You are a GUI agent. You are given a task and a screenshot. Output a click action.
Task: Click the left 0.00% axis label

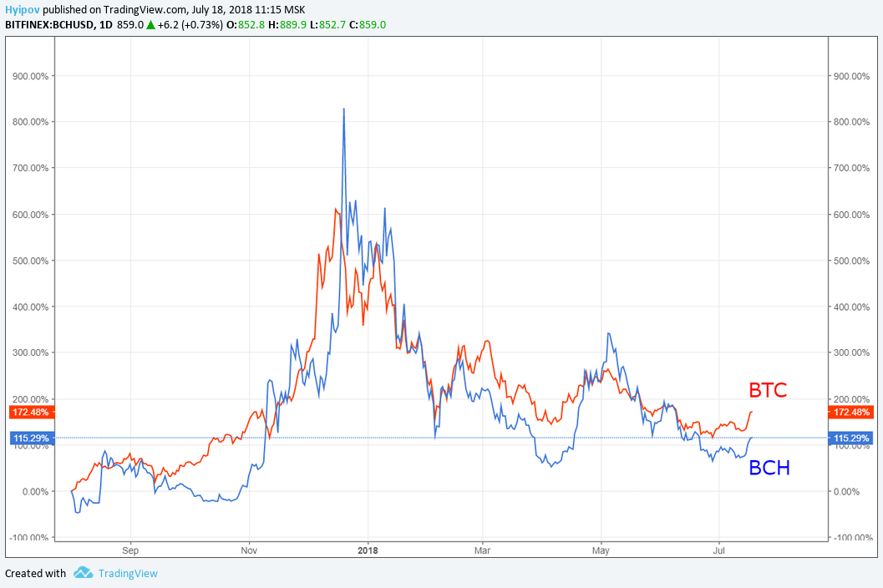pos(35,492)
